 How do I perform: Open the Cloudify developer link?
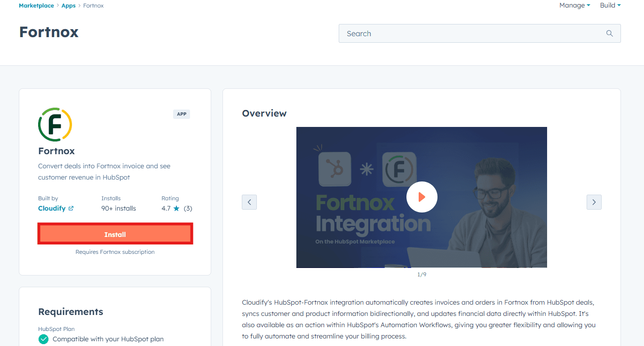point(52,208)
